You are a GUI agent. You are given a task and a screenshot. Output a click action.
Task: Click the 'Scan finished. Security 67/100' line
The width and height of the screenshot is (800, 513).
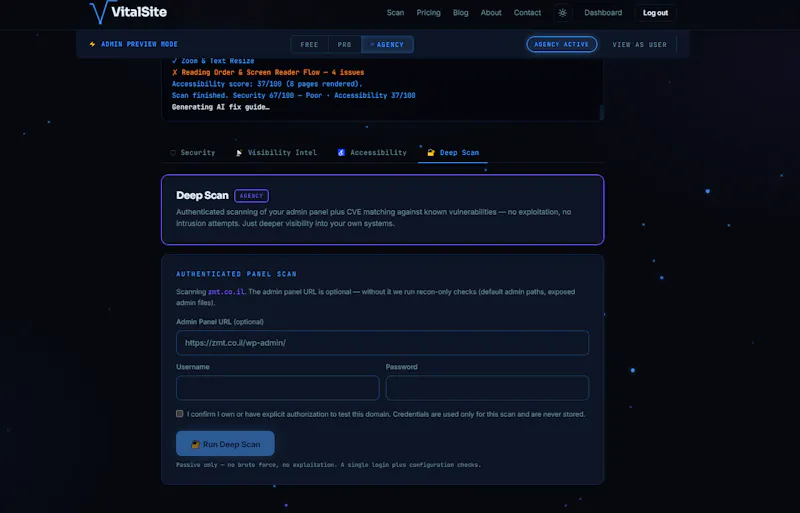pos(293,95)
